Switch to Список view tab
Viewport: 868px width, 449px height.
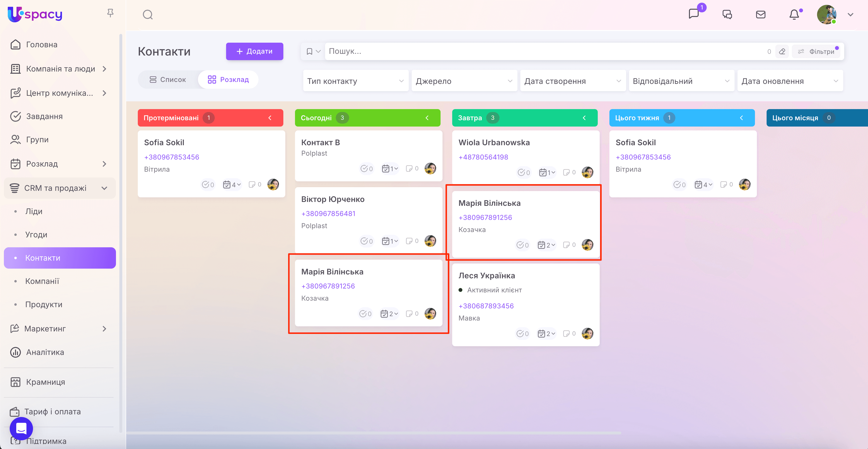168,80
